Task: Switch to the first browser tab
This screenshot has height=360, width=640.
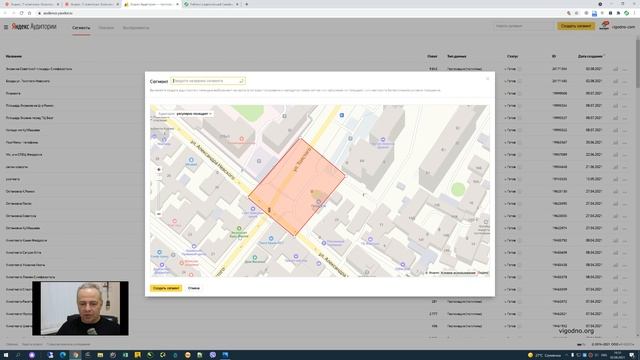Action: (31, 4)
